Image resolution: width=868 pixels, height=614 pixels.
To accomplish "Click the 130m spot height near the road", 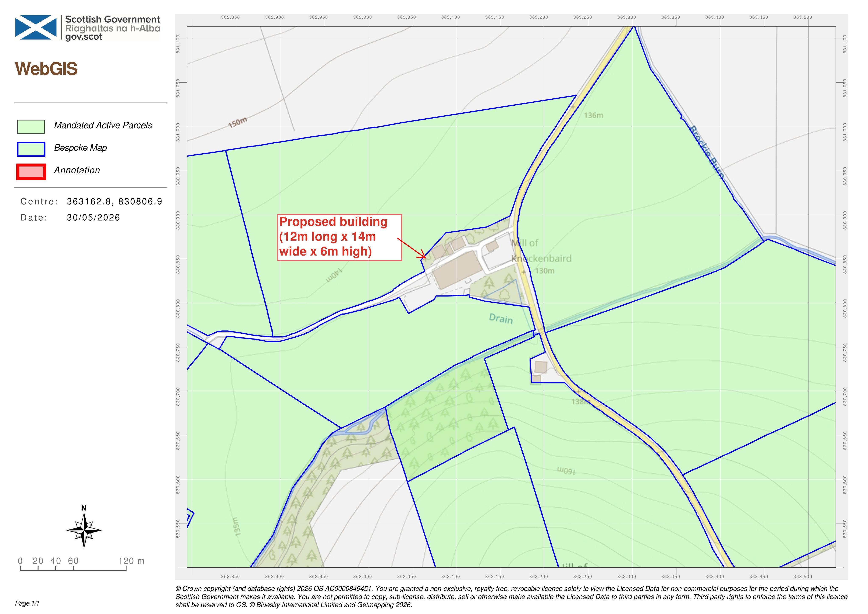I will pos(545,271).
